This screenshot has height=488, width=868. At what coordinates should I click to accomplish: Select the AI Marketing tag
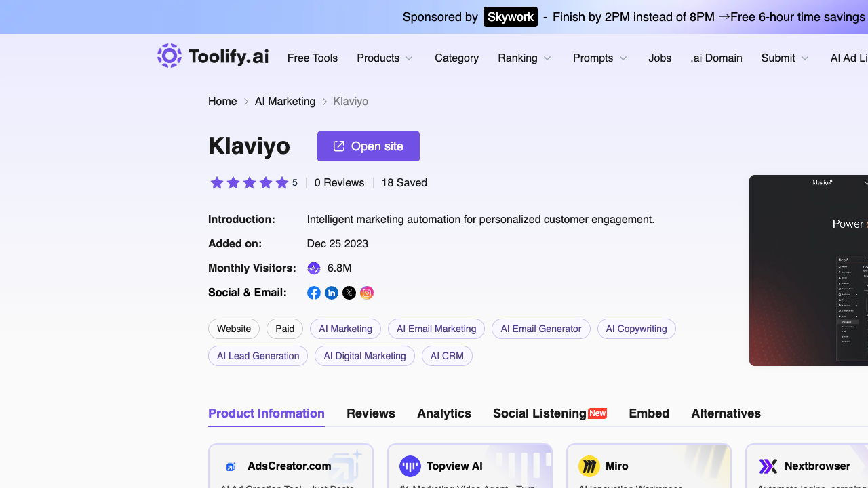point(345,329)
